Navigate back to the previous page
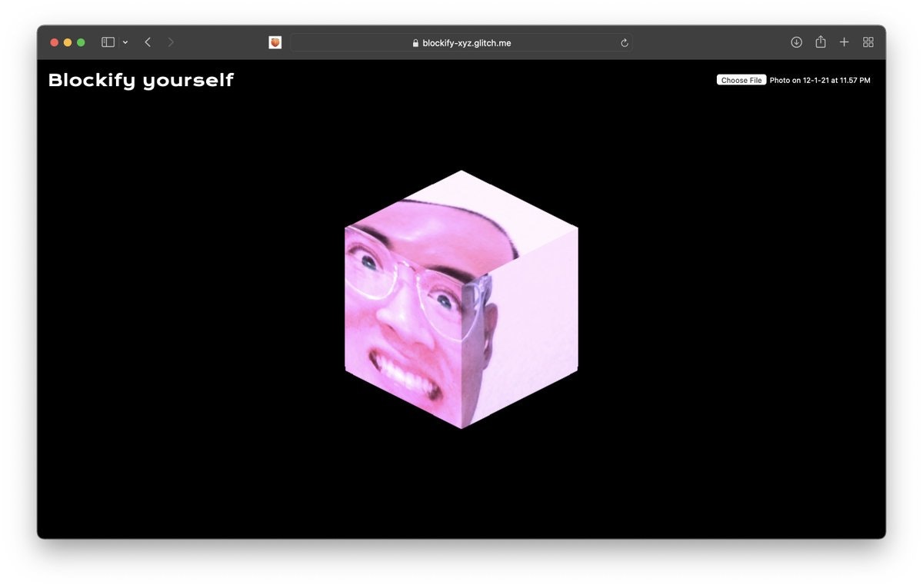This screenshot has width=923, height=588. point(147,42)
